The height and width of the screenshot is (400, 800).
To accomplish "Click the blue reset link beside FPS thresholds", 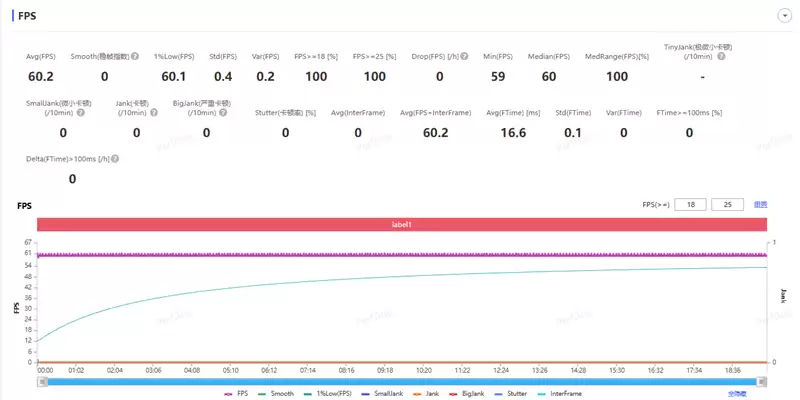I will pos(760,204).
